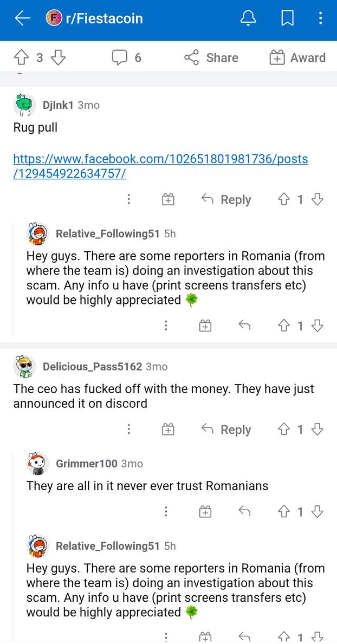Upvote DjInk1's comment
This screenshot has height=644, width=337.
pyautogui.click(x=283, y=200)
